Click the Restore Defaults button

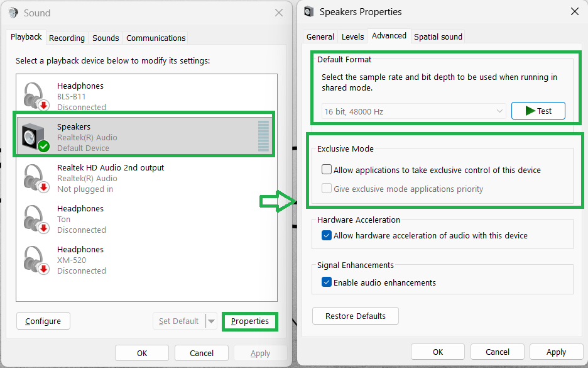pos(355,316)
